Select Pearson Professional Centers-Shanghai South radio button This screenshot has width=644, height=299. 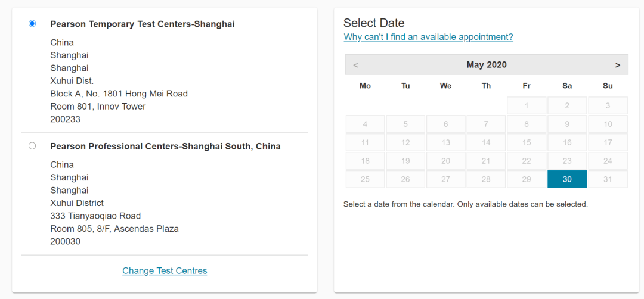tap(32, 146)
